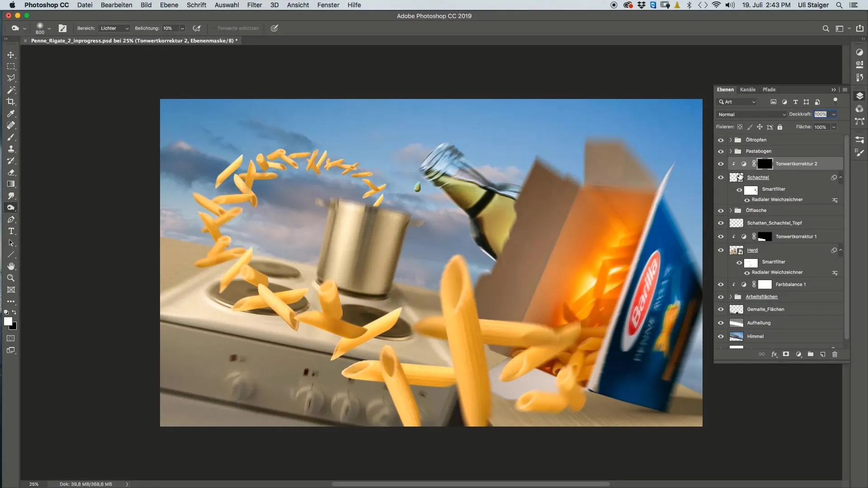The image size is (868, 488).
Task: Select the Polygonal Lasso tool
Action: point(11,78)
